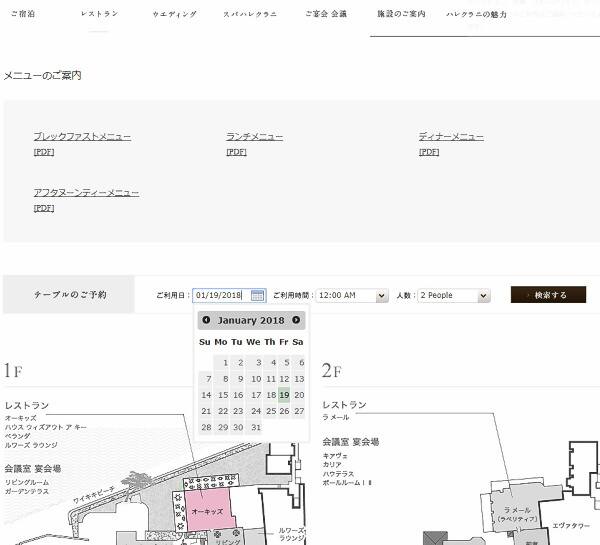Viewport: 600px width, 545px height.
Task: Select January 19 in the calendar
Action: (284, 395)
